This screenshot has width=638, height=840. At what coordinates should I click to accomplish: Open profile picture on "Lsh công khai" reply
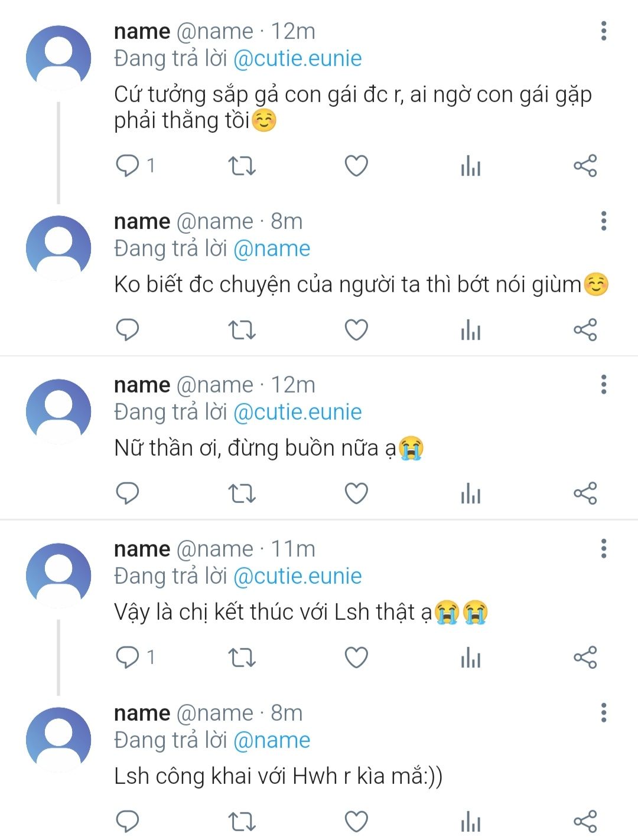tap(58, 740)
